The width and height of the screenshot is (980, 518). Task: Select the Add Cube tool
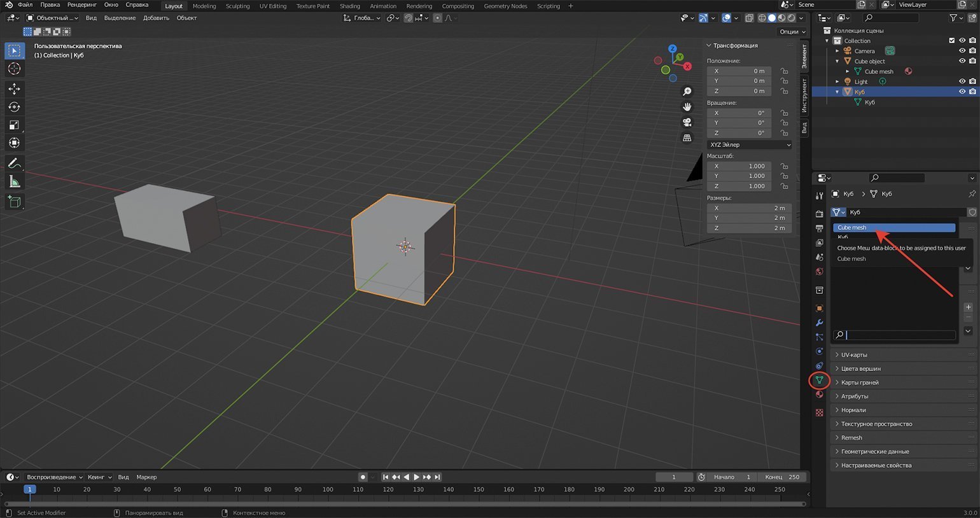pyautogui.click(x=14, y=202)
